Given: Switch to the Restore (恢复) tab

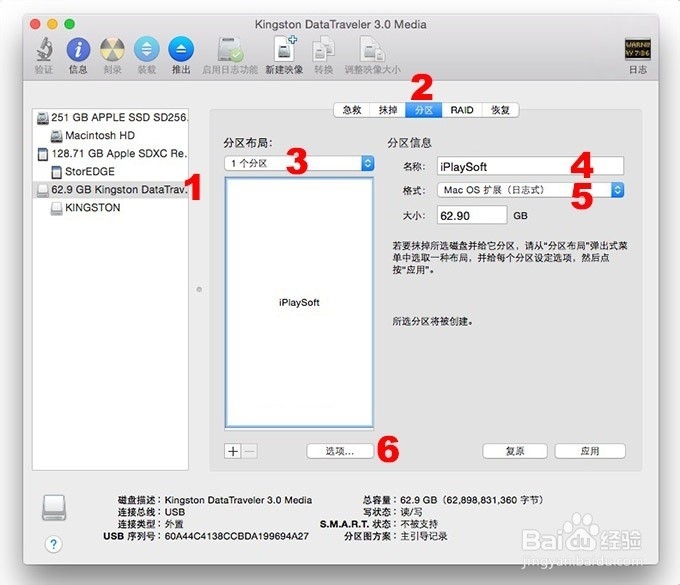Looking at the screenshot, I should [x=500, y=110].
